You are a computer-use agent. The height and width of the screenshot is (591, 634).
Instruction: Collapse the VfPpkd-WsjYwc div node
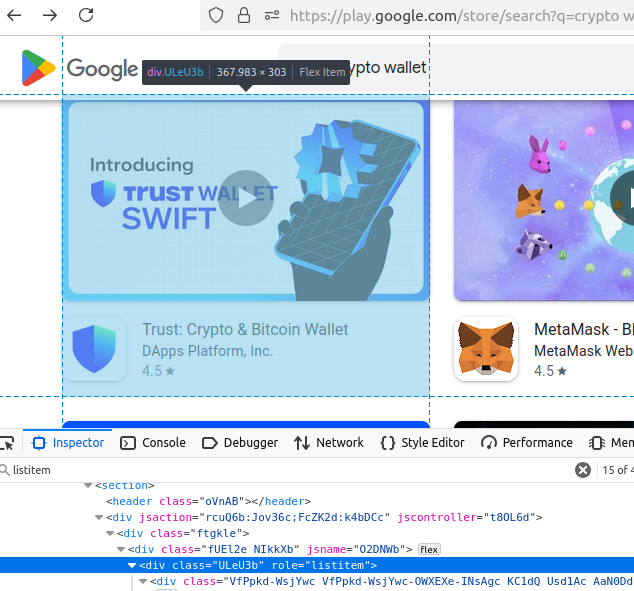(x=142, y=581)
